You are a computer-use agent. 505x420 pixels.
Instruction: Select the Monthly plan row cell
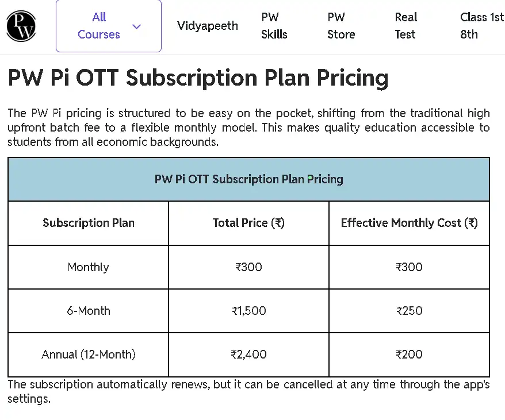click(88, 267)
